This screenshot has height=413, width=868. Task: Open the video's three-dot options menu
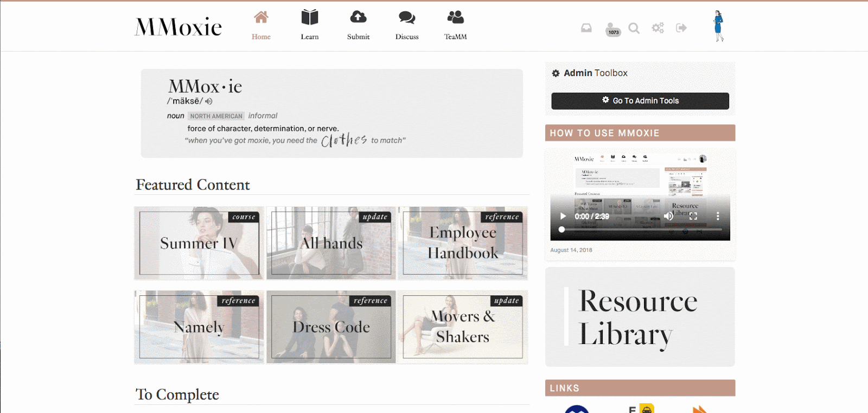coord(718,216)
